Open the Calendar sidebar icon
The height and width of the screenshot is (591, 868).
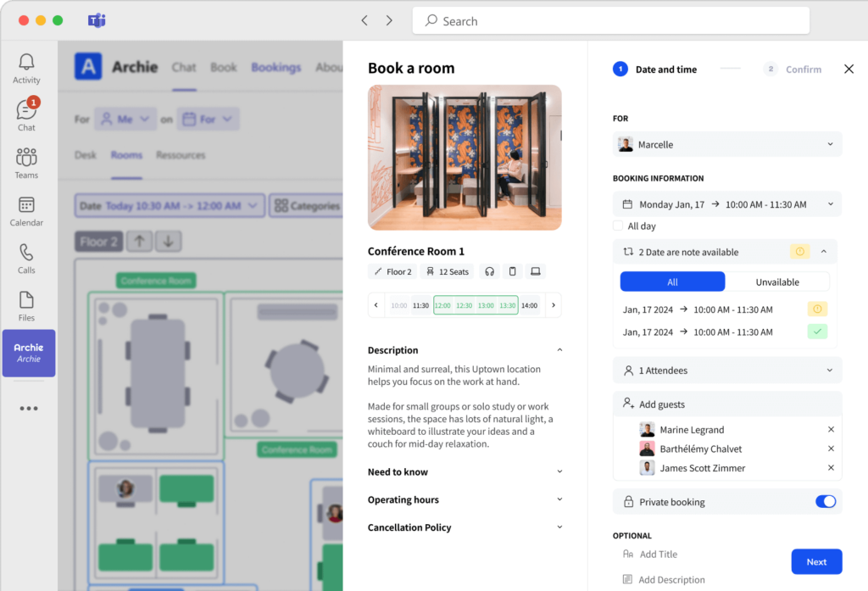(26, 210)
